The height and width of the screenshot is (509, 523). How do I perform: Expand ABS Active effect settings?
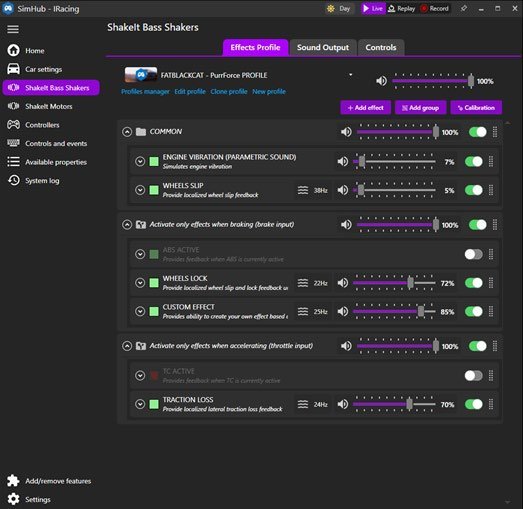click(140, 254)
